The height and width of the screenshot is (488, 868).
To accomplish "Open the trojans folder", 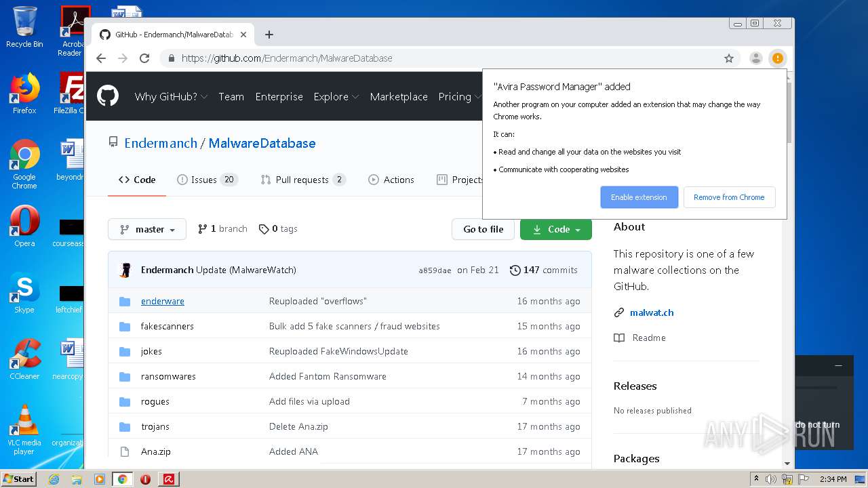I will click(x=155, y=426).
